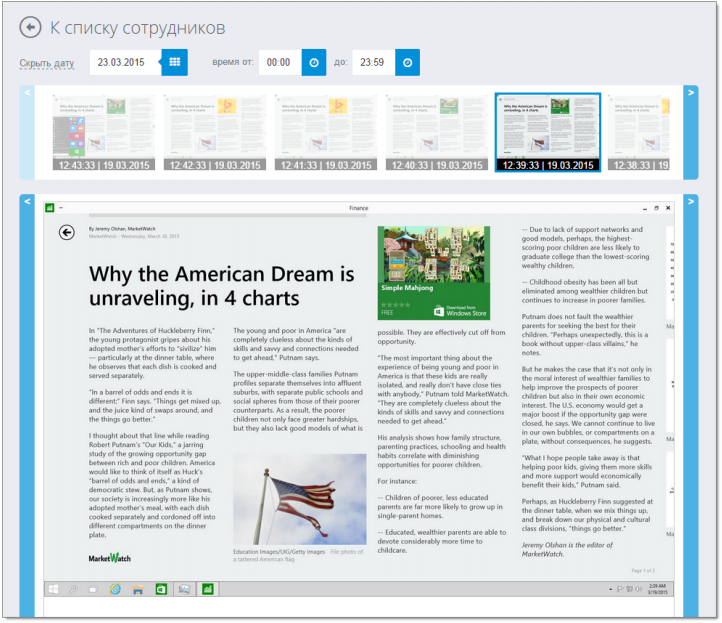
Task: Go to later thumbnails using strip's right arrow
Action: pos(691,132)
